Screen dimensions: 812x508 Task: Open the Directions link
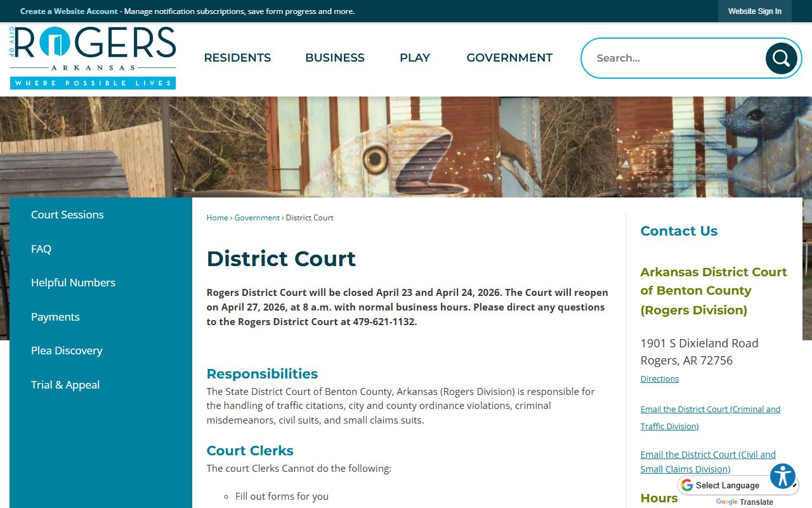(x=660, y=378)
